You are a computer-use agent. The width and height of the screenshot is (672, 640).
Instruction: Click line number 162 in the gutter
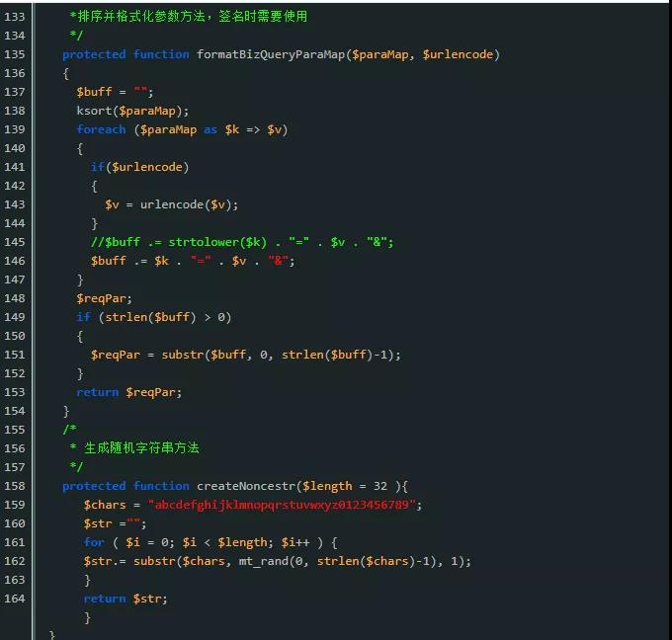pos(15,561)
